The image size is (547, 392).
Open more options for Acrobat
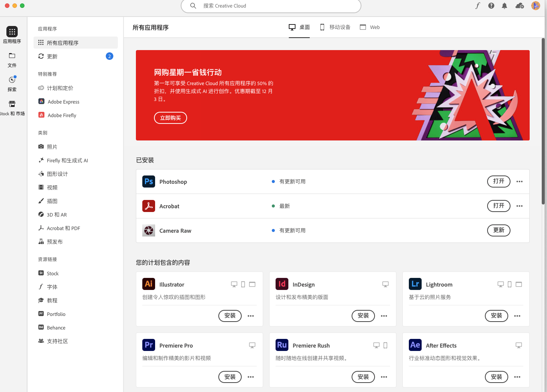(520, 206)
